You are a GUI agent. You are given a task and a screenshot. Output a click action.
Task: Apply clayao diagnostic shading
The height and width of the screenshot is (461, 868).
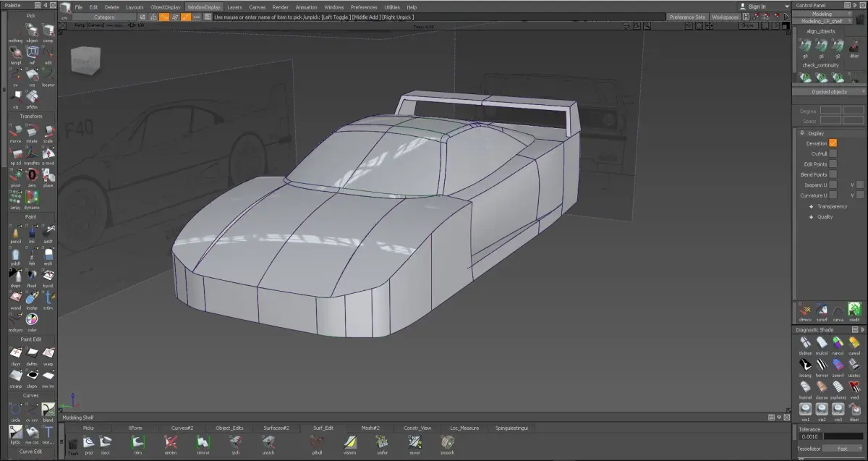click(x=822, y=389)
